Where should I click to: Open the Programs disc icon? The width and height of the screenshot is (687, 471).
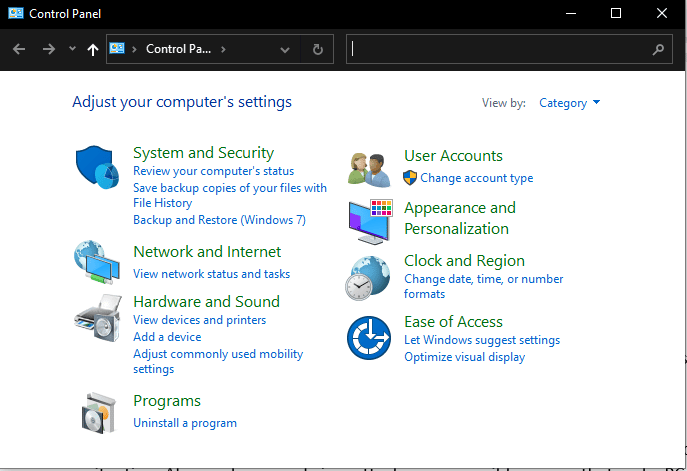click(99, 413)
